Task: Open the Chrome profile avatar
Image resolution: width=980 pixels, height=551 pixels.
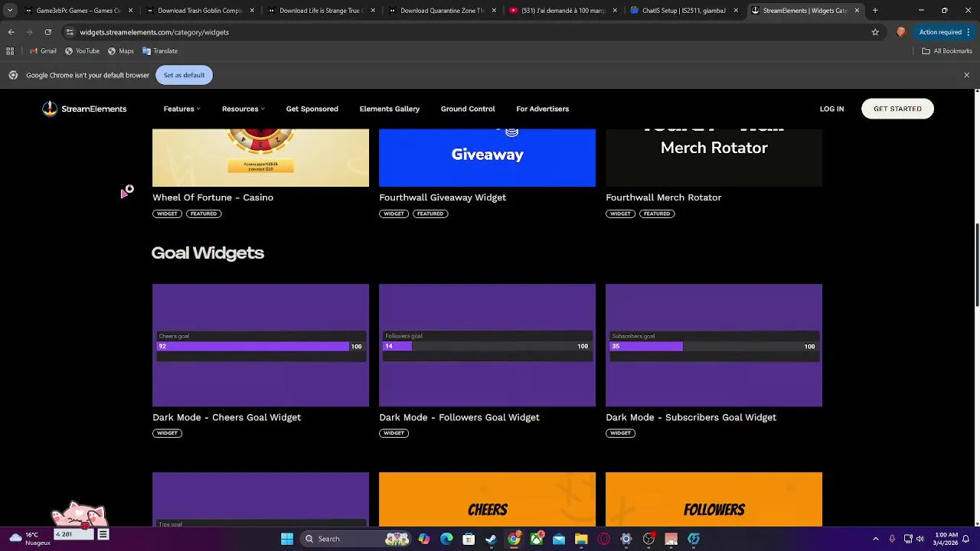Action: [900, 32]
